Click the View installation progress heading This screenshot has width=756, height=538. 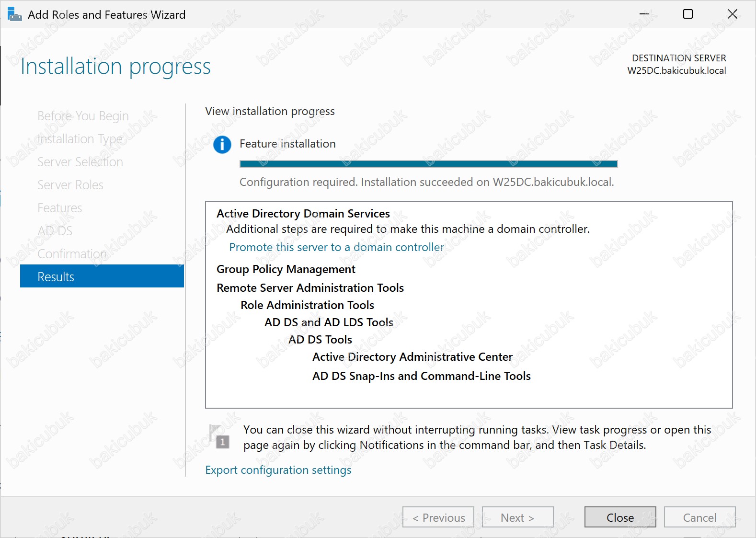270,111
